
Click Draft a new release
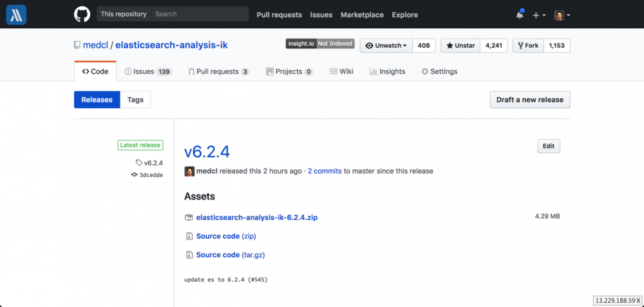pos(530,100)
